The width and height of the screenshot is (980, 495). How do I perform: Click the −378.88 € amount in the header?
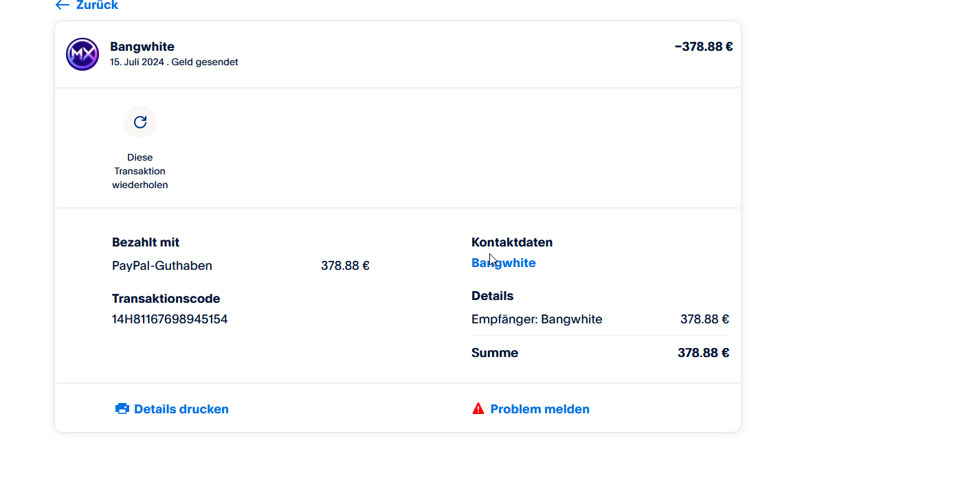pyautogui.click(x=704, y=47)
